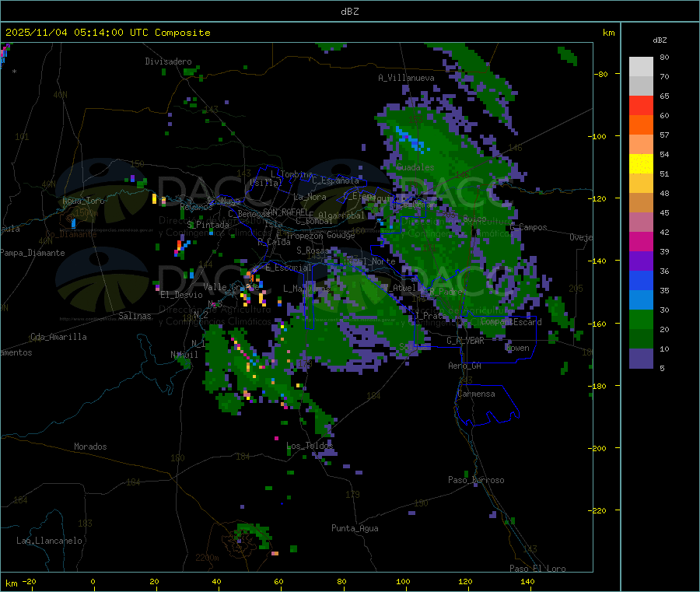Select the 'Carmensa' location label
The image size is (700, 592).
(476, 394)
